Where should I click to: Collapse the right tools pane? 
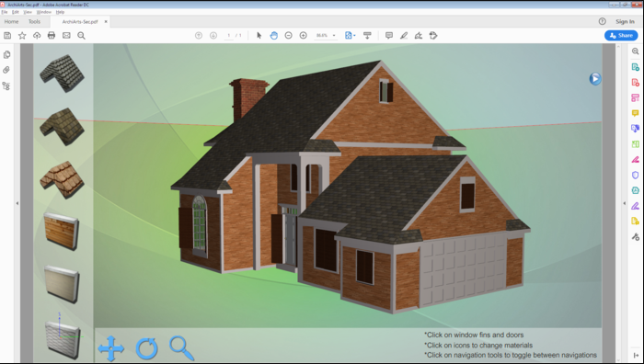point(625,203)
